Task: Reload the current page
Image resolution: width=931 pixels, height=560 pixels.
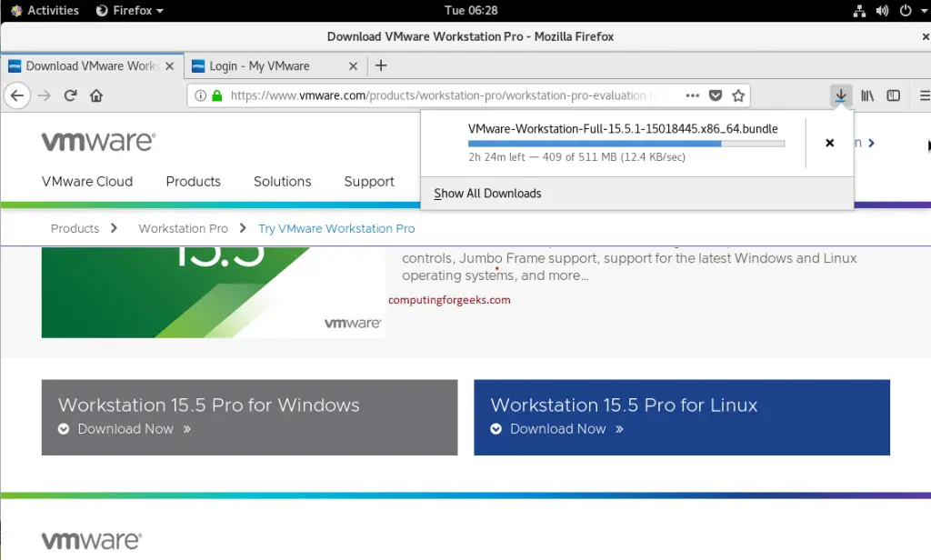Action: 70,95
